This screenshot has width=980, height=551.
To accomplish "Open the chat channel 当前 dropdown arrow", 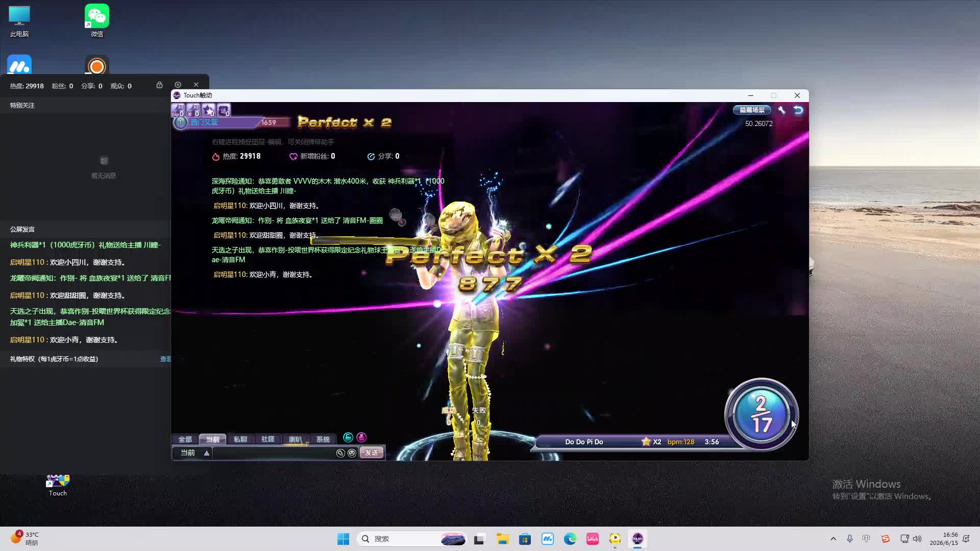I will tap(207, 453).
